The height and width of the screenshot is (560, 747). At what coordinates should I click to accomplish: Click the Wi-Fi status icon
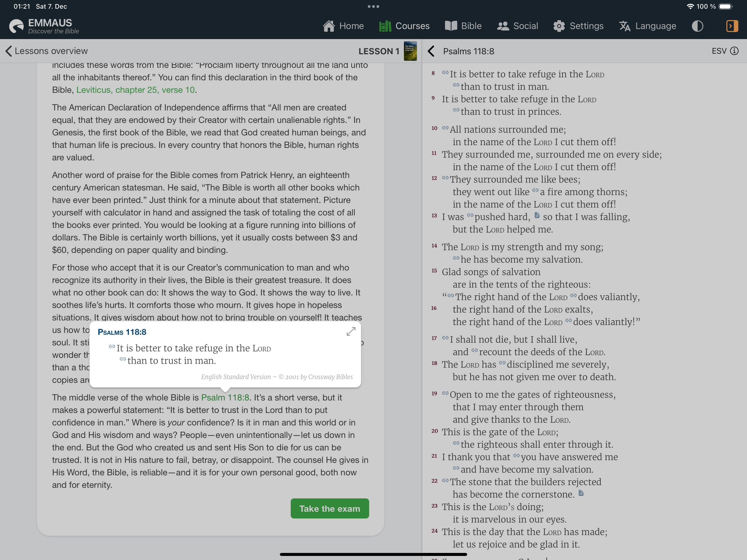pos(690,7)
